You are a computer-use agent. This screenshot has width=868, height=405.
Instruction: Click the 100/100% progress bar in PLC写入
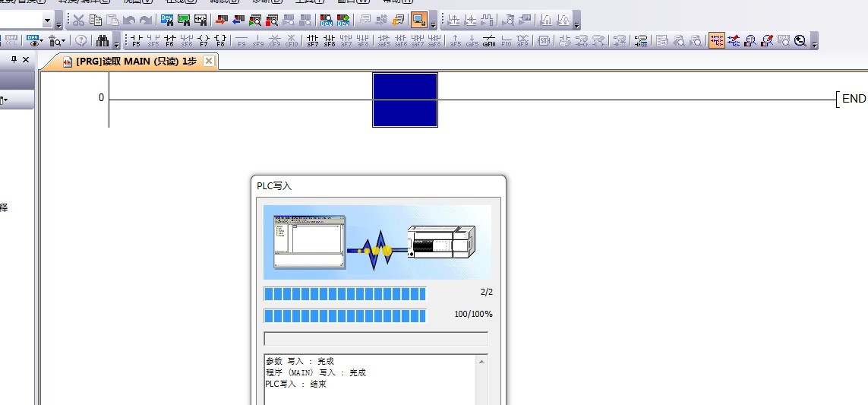(345, 315)
